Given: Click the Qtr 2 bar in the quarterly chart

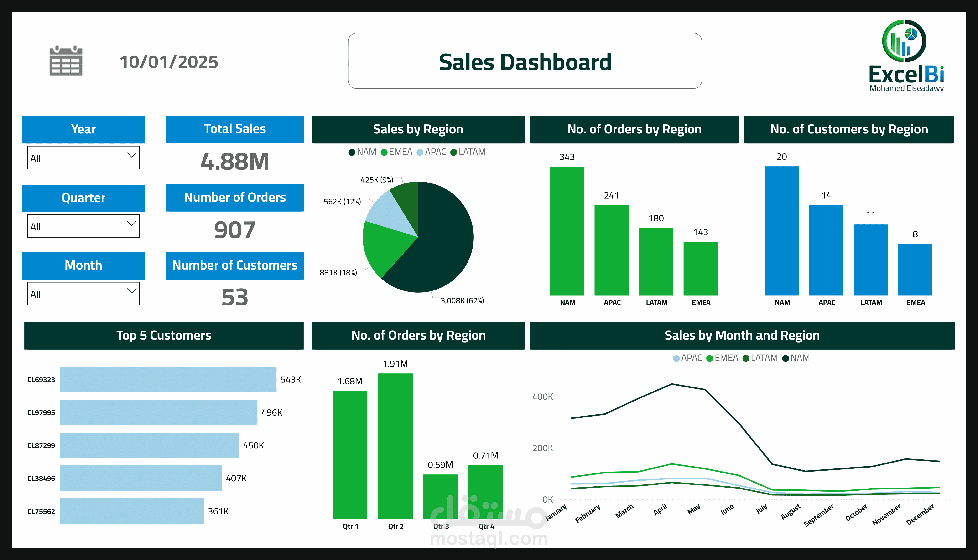Looking at the screenshot, I should (x=396, y=446).
